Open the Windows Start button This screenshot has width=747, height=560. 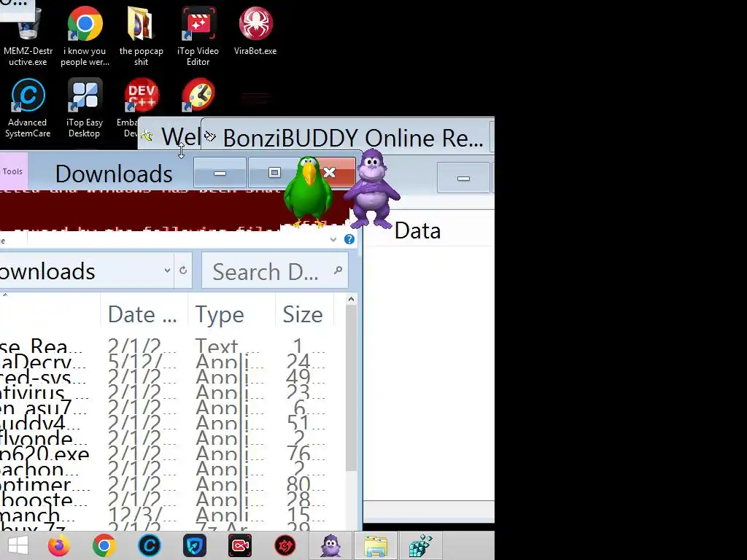(x=18, y=545)
